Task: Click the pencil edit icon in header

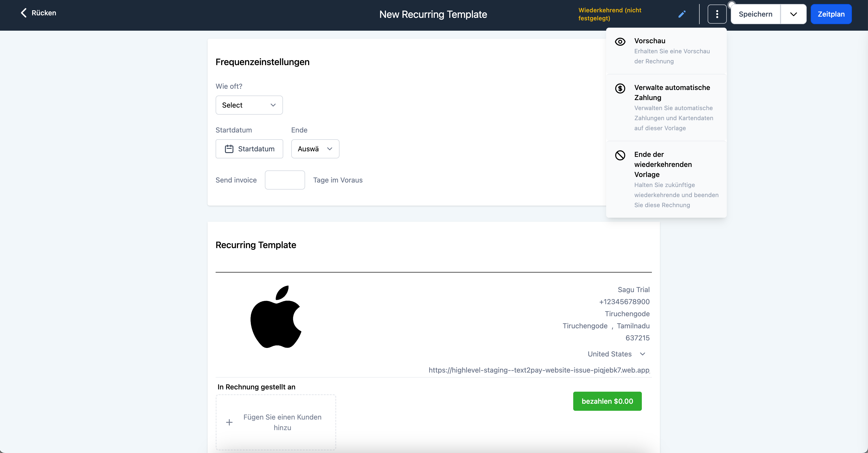Action: 682,14
